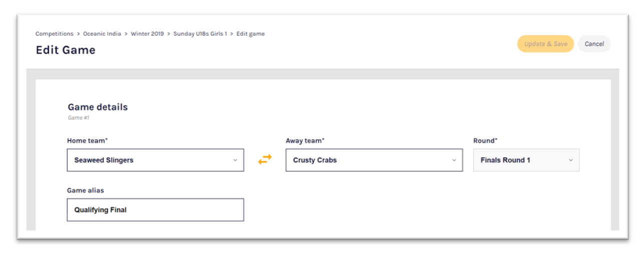Image resolution: width=644 pixels, height=255 pixels.
Task: Click the Game #1 subtitle text
Action: [79, 118]
